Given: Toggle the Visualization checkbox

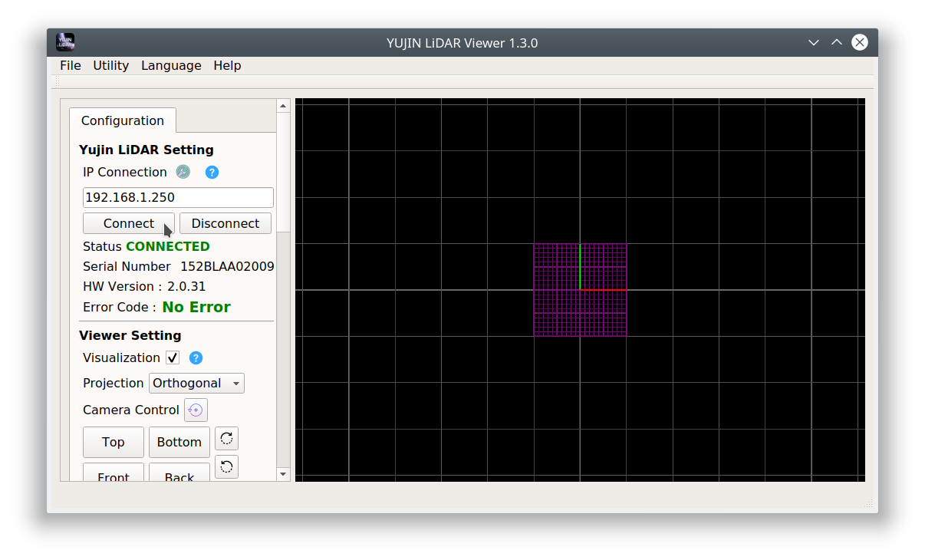Looking at the screenshot, I should point(173,357).
